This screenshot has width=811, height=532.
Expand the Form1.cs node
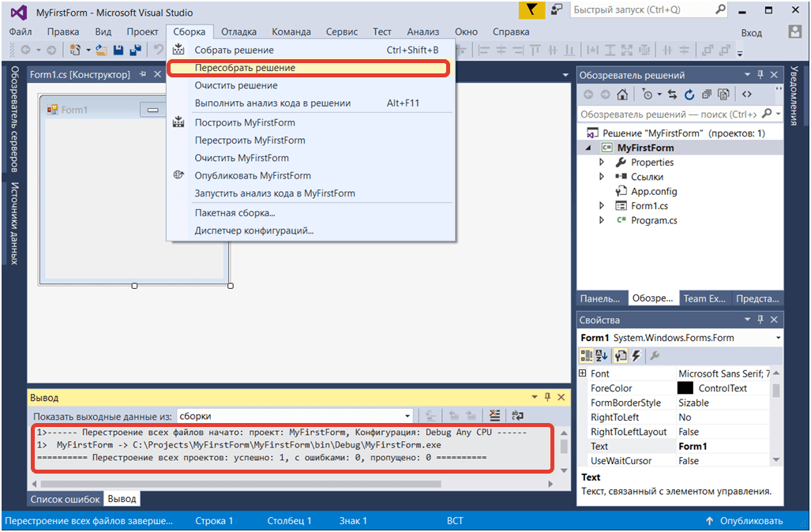[601, 206]
